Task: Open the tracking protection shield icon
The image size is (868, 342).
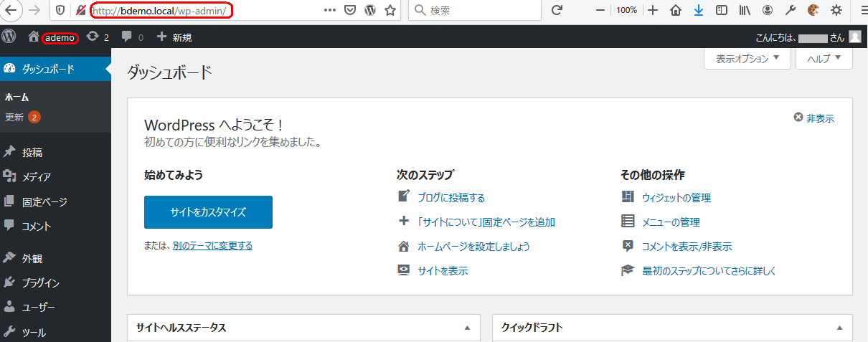Action: pos(60,11)
